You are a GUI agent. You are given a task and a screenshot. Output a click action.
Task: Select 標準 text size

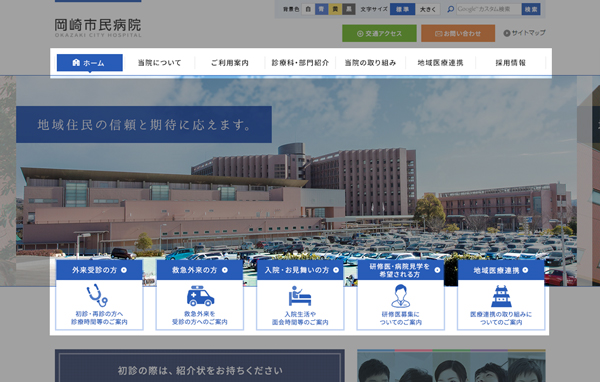pos(403,9)
